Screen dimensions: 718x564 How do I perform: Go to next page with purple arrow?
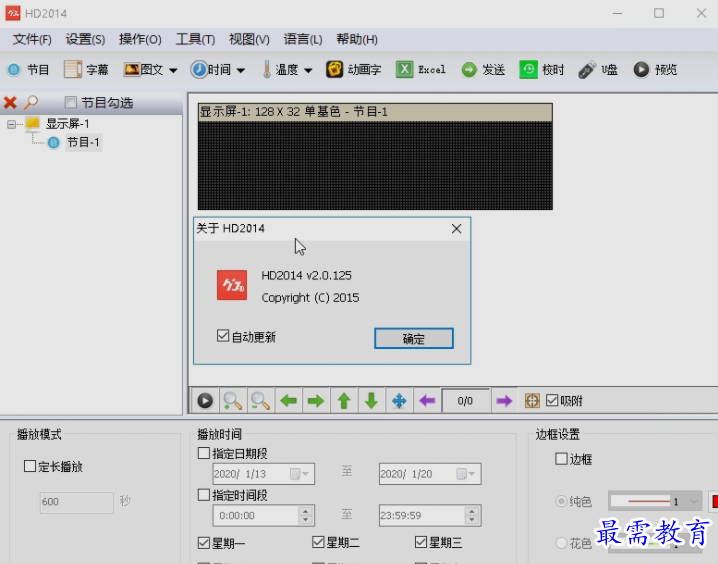pyautogui.click(x=504, y=401)
